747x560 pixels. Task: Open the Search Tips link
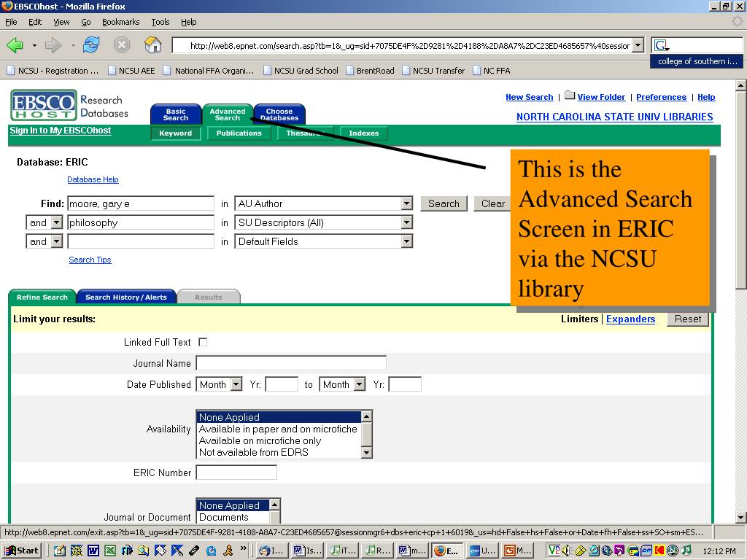pyautogui.click(x=90, y=260)
